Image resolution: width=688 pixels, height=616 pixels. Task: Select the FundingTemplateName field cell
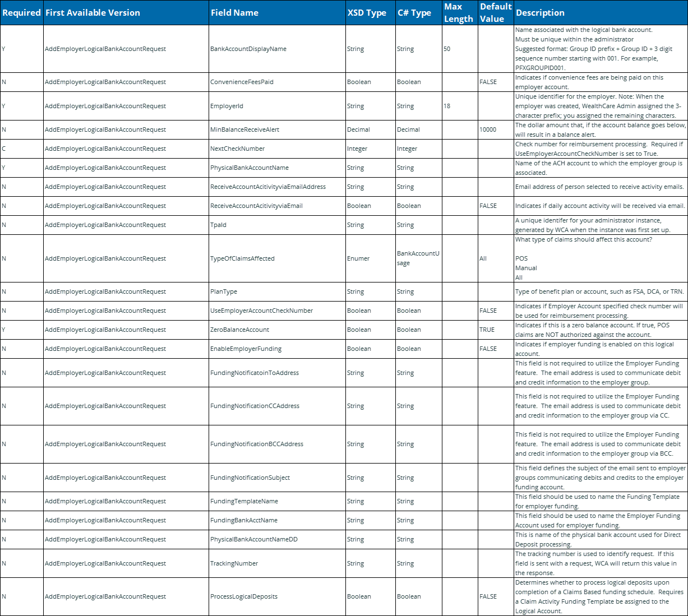click(x=277, y=501)
